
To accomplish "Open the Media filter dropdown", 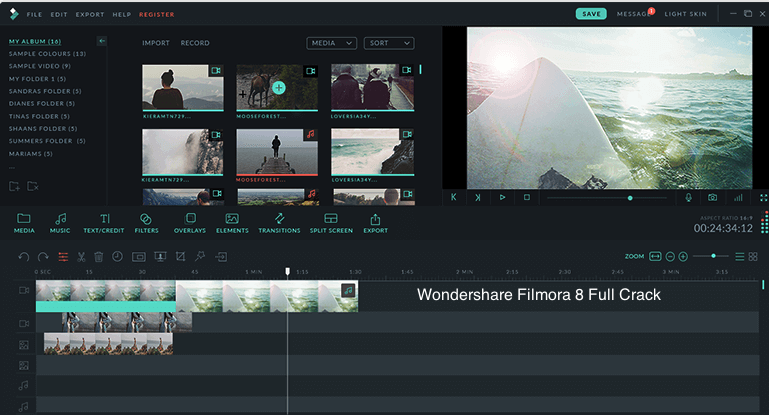I will coord(332,43).
